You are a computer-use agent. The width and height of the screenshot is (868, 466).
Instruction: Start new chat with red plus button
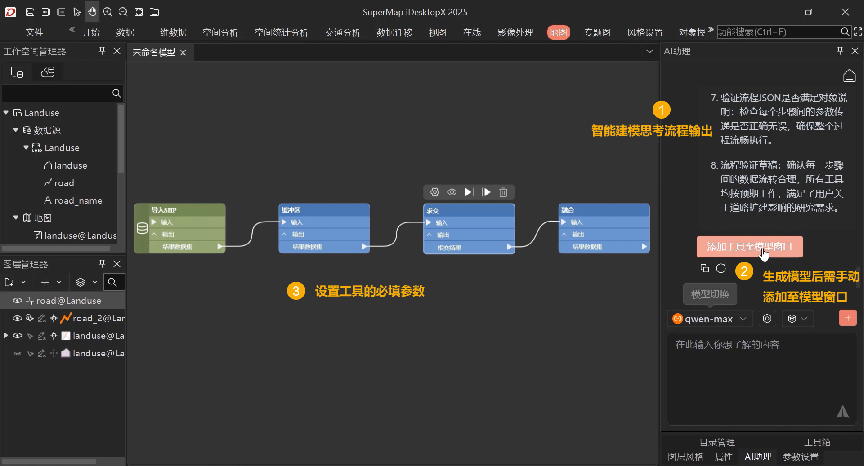pos(848,318)
